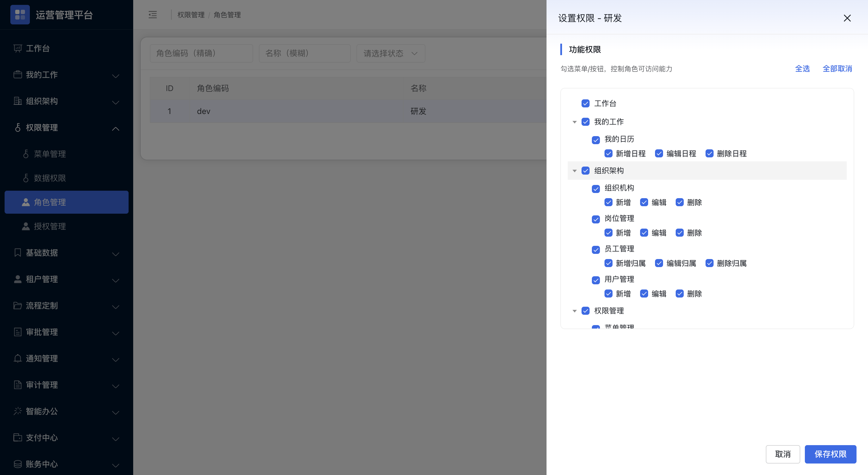Toggle the sidebar collapse icon
The width and height of the screenshot is (868, 475).
pos(153,14)
